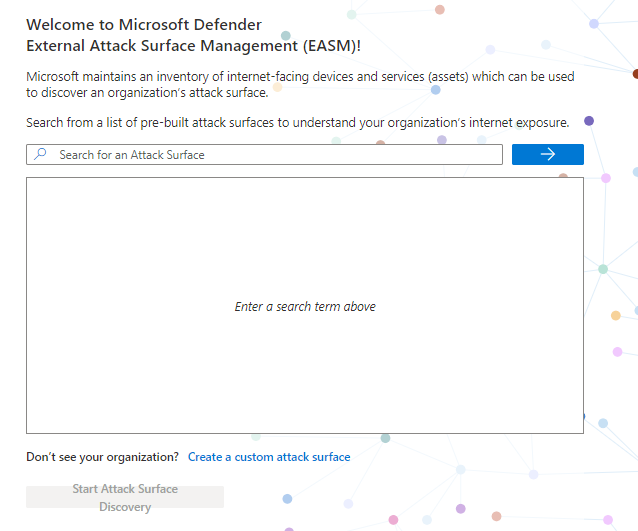Click the Welcome to Microsoft Defender heading

144,24
